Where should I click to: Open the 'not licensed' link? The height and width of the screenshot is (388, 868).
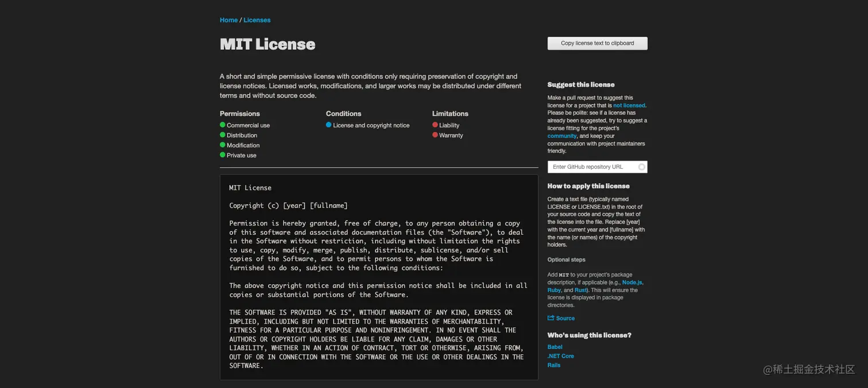(629, 106)
